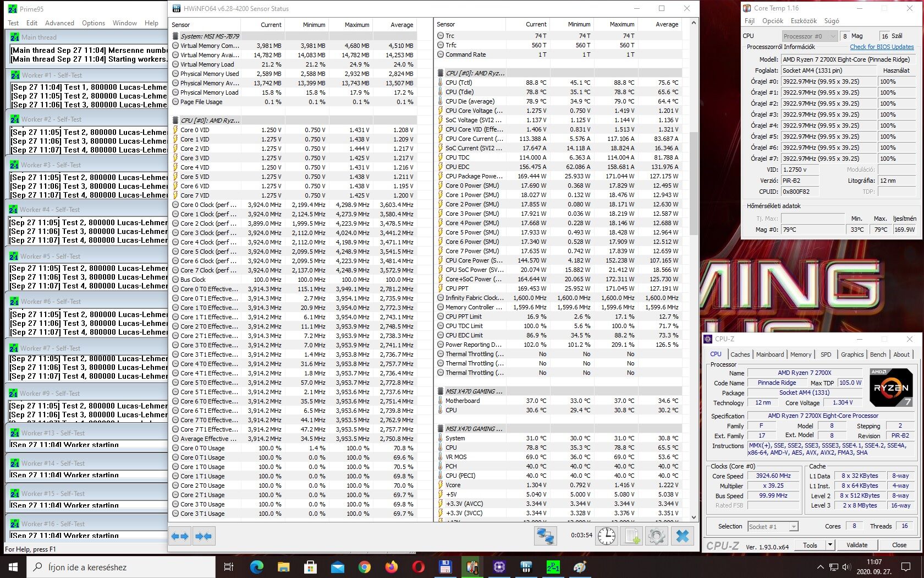
Task: Show hidden tray icons chevron
Action: pyautogui.click(x=821, y=567)
